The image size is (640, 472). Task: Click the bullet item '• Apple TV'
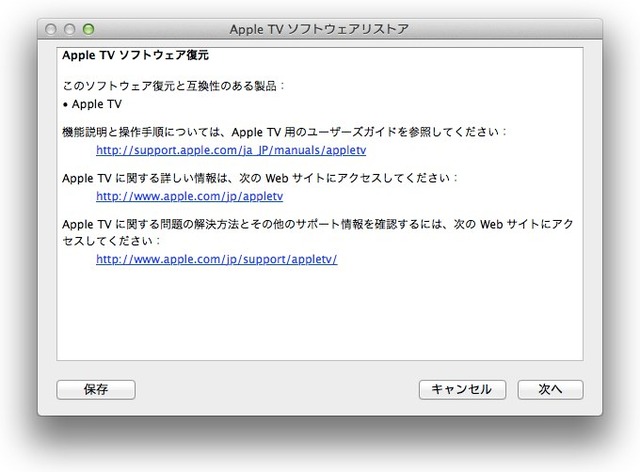click(92, 104)
